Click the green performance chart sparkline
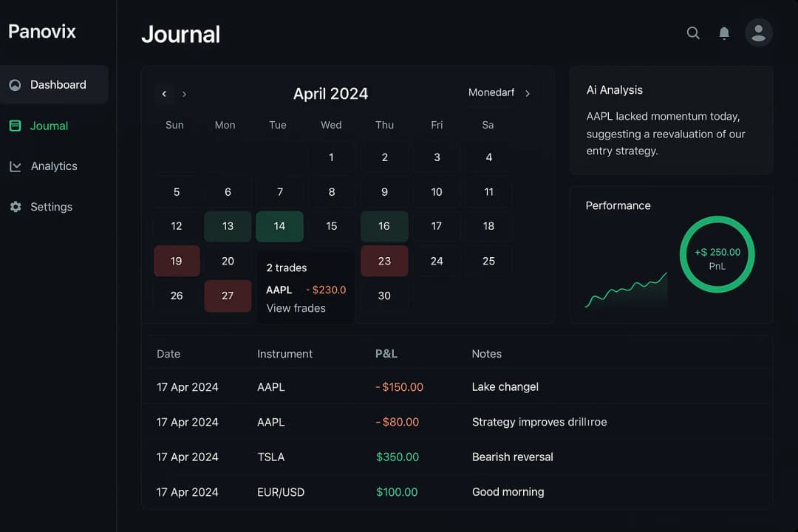This screenshot has width=798, height=532. (x=625, y=289)
